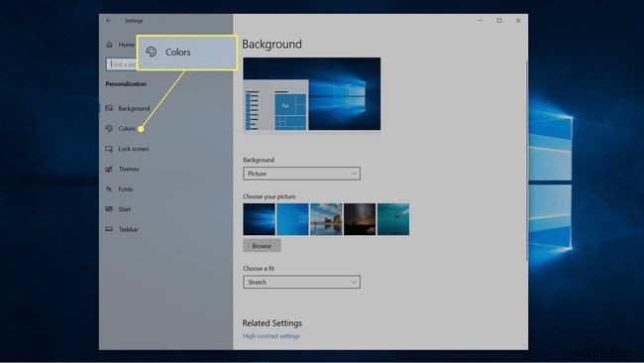
Task: Go to Lock screen settings
Action: pos(134,149)
